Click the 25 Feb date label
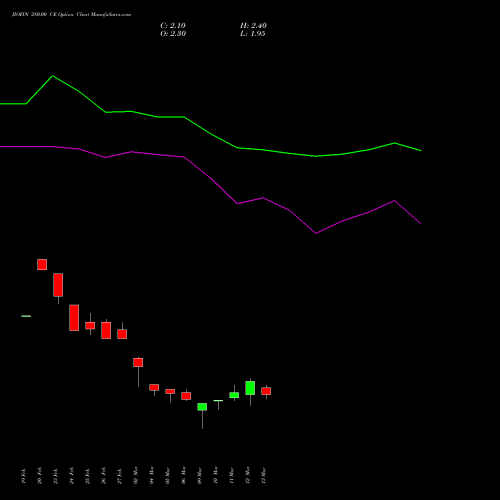Viewport: 500px width, 500px height. pyautogui.click(x=87, y=475)
